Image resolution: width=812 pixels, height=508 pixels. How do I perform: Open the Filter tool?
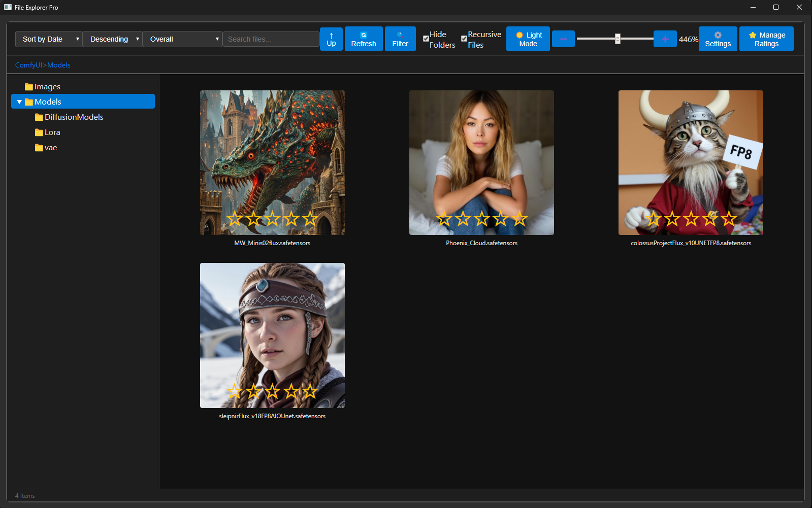[x=400, y=39]
